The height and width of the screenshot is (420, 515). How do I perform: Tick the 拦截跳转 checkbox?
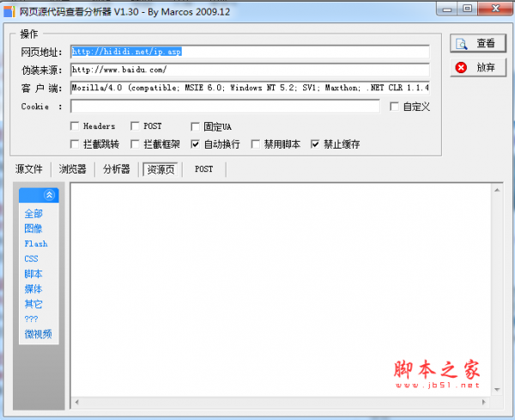(75, 144)
